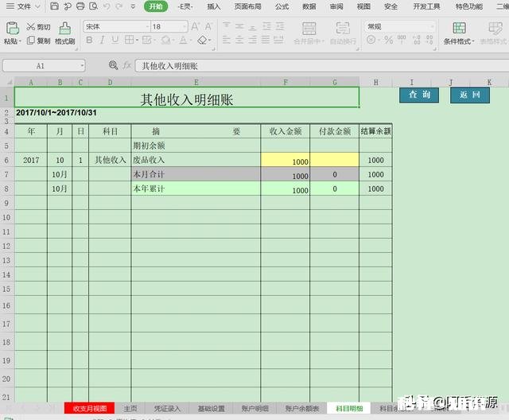Viewport: 509px width, 420px height.
Task: Open the 账户余额表 sheet tab
Action: [302, 408]
